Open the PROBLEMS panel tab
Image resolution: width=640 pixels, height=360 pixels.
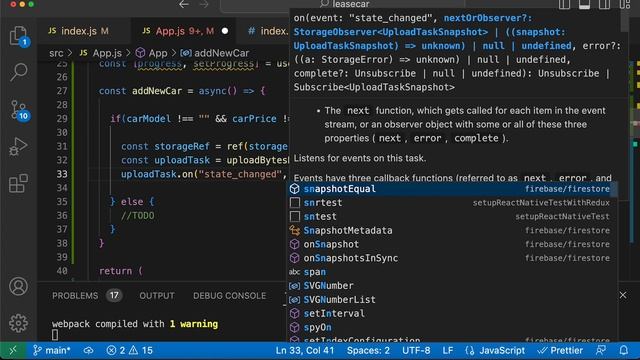coord(87,296)
